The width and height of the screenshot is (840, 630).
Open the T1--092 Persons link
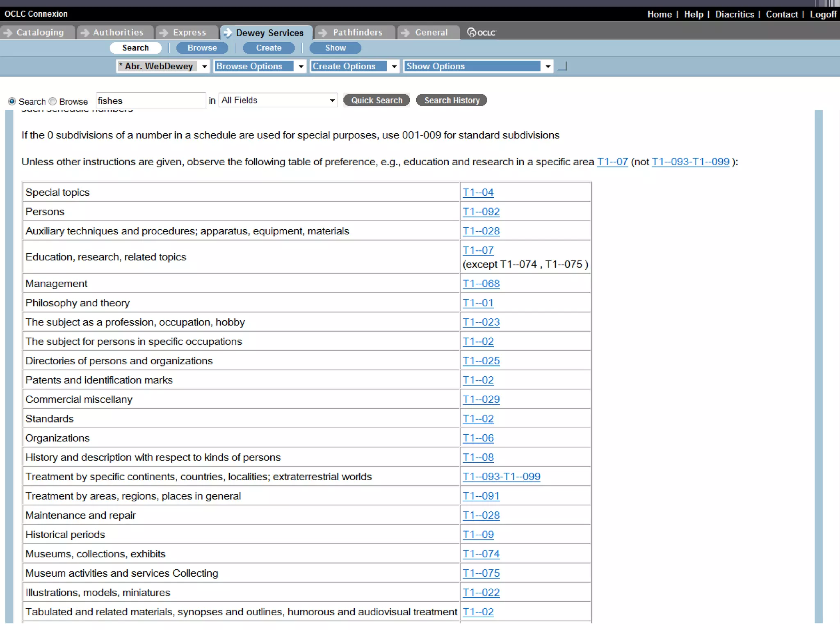click(x=481, y=212)
